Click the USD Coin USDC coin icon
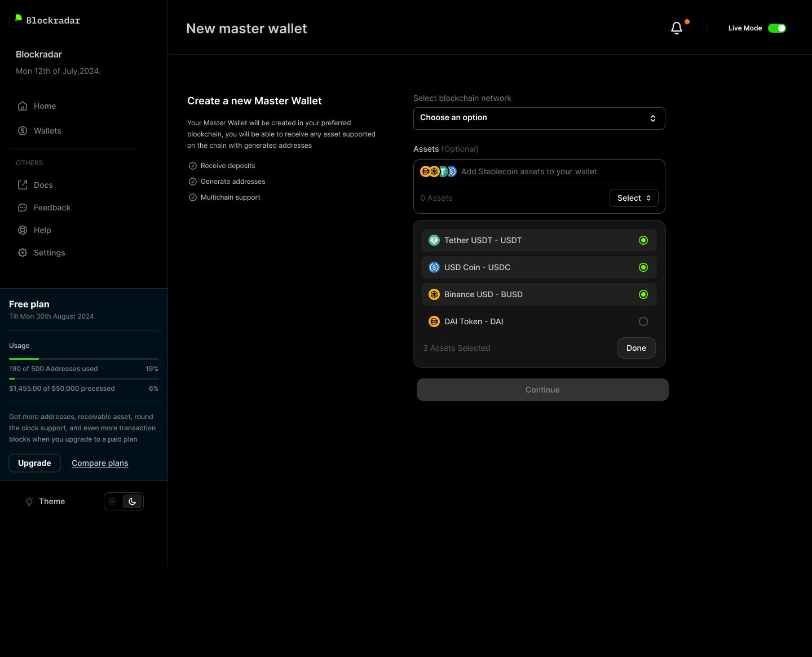 point(434,267)
